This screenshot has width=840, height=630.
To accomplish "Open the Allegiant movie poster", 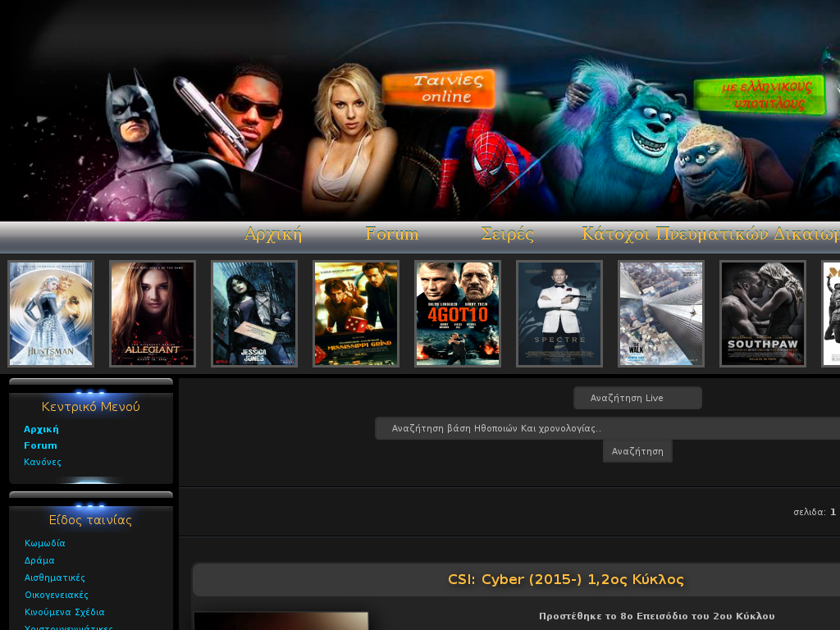I will pyautogui.click(x=153, y=314).
